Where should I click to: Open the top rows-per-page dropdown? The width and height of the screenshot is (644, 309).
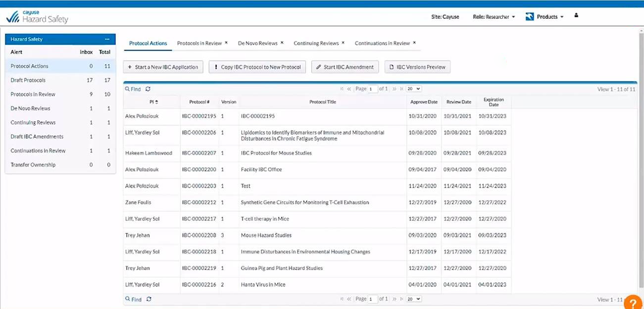[414, 89]
